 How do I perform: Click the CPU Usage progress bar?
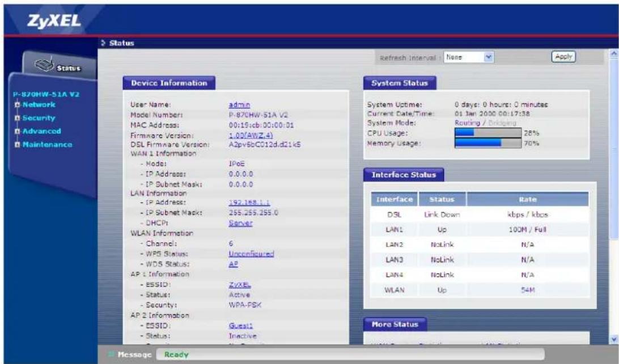(x=488, y=133)
